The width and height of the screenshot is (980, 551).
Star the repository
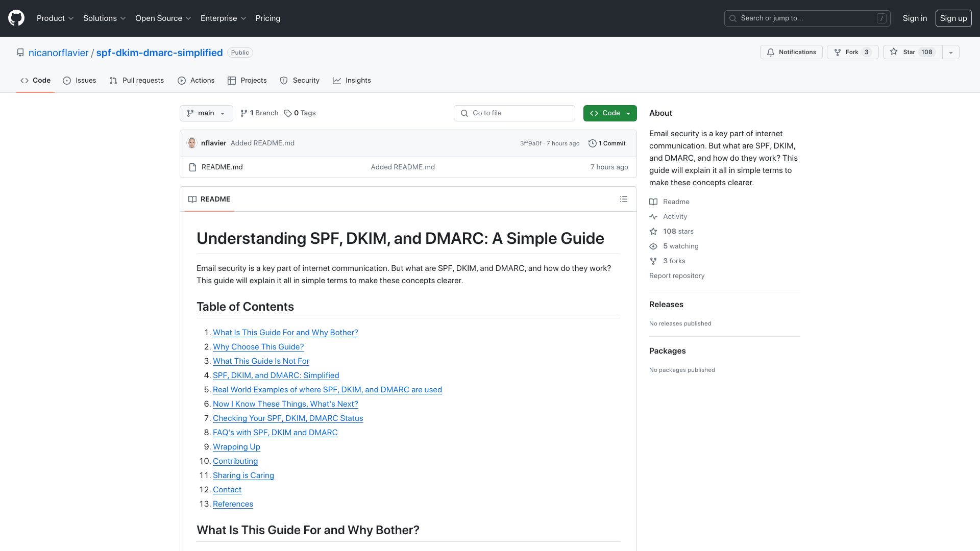click(913, 52)
